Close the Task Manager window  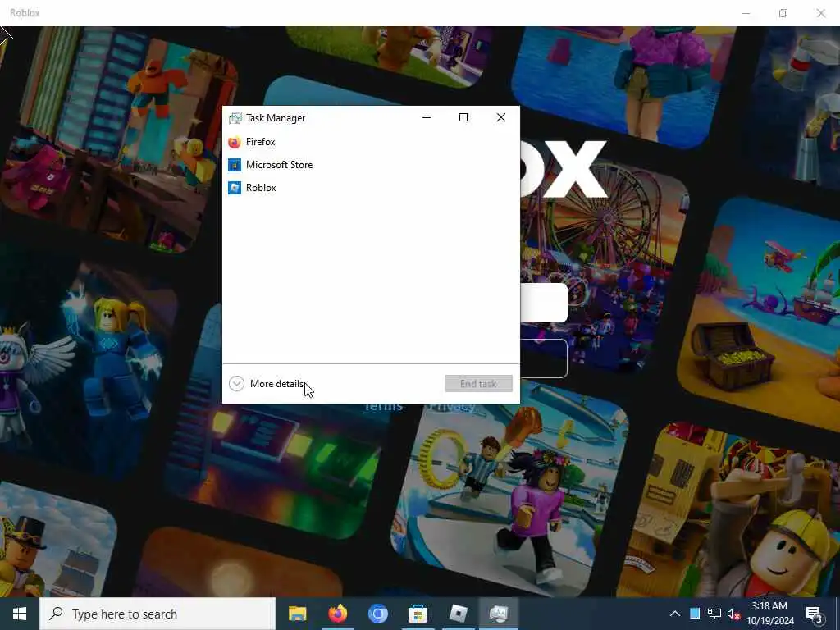click(x=501, y=118)
